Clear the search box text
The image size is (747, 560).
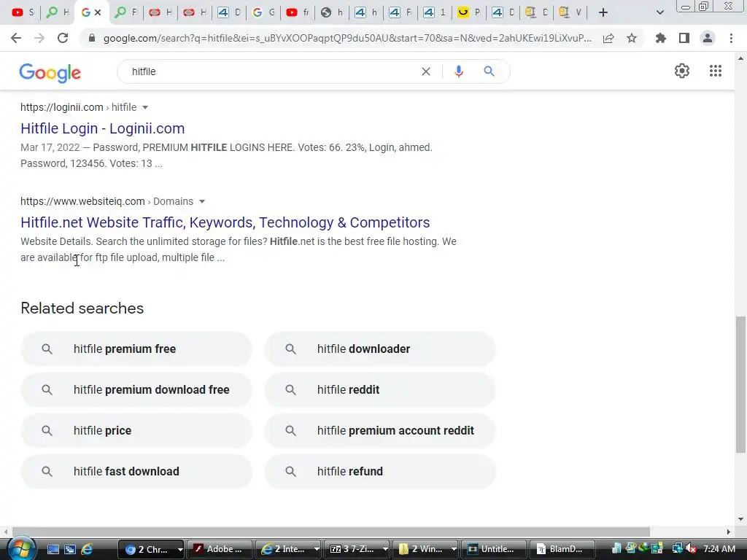(426, 71)
